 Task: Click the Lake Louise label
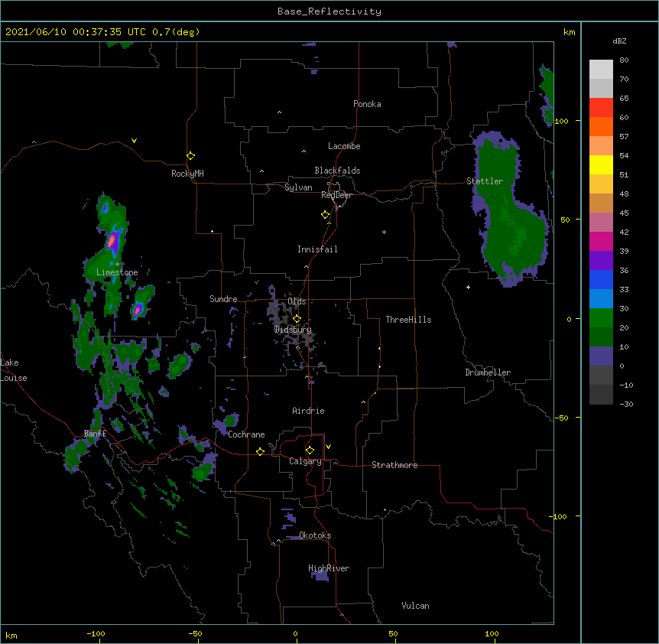click(14, 370)
